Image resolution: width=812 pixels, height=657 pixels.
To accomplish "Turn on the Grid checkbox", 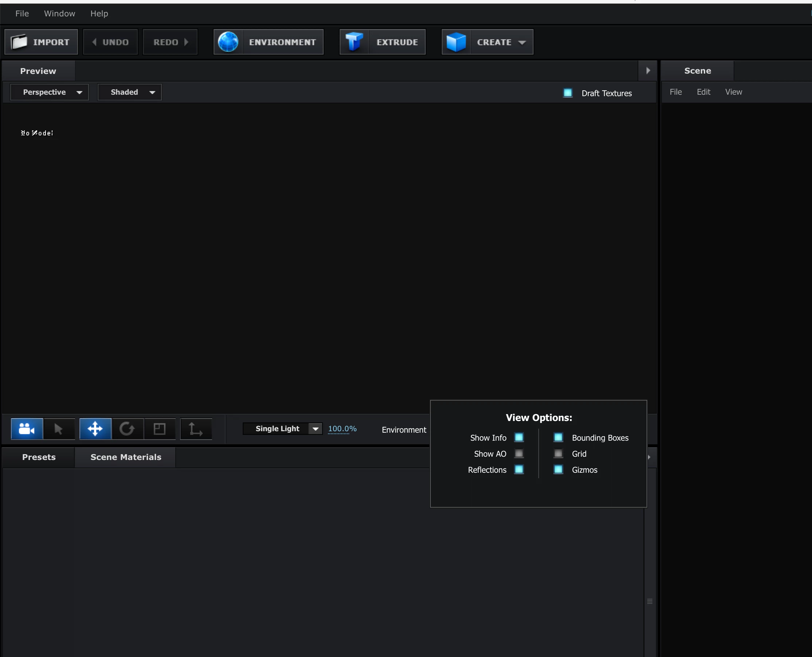I will click(x=558, y=453).
